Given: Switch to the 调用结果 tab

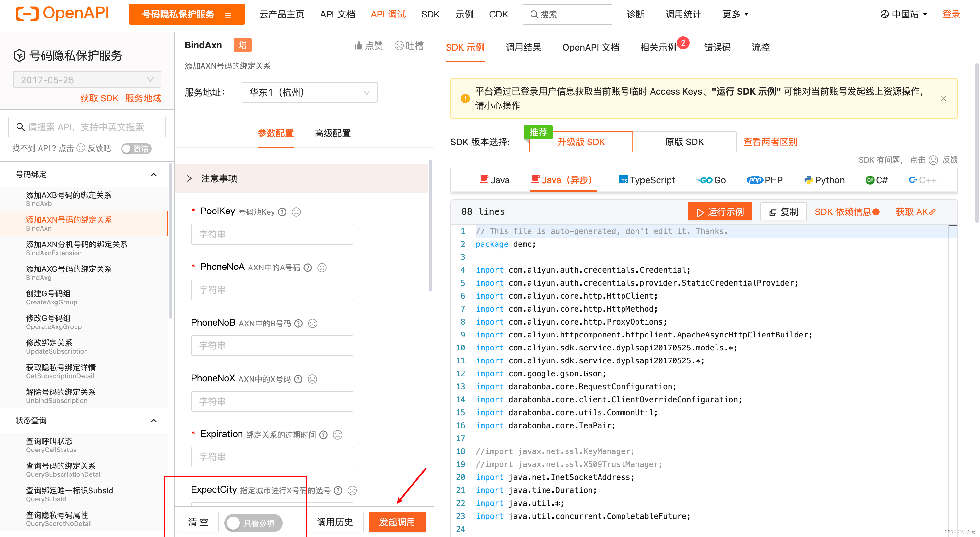Looking at the screenshot, I should [x=523, y=47].
